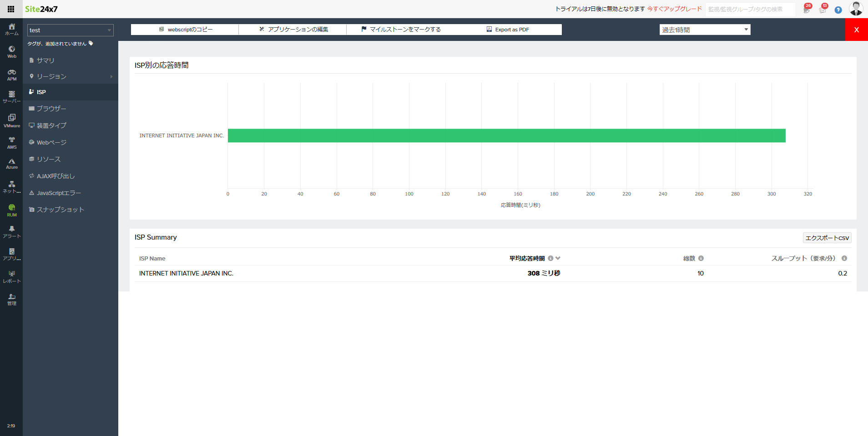Open Admin (管理) section in left rail
The image size is (868, 436).
click(x=11, y=299)
